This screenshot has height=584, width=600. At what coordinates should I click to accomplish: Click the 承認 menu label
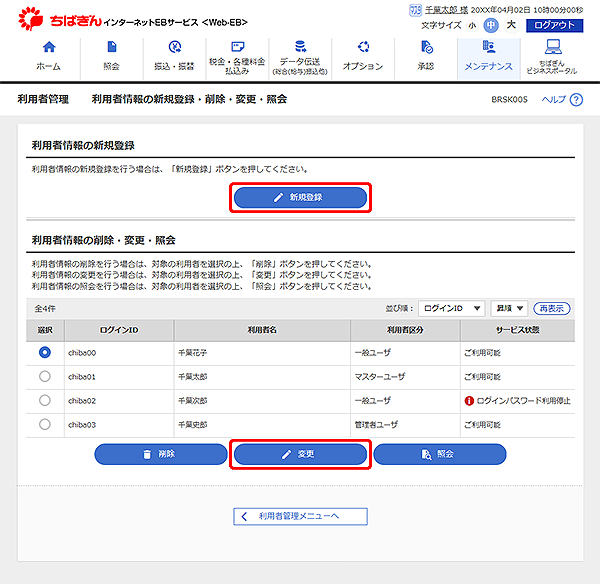click(x=426, y=66)
